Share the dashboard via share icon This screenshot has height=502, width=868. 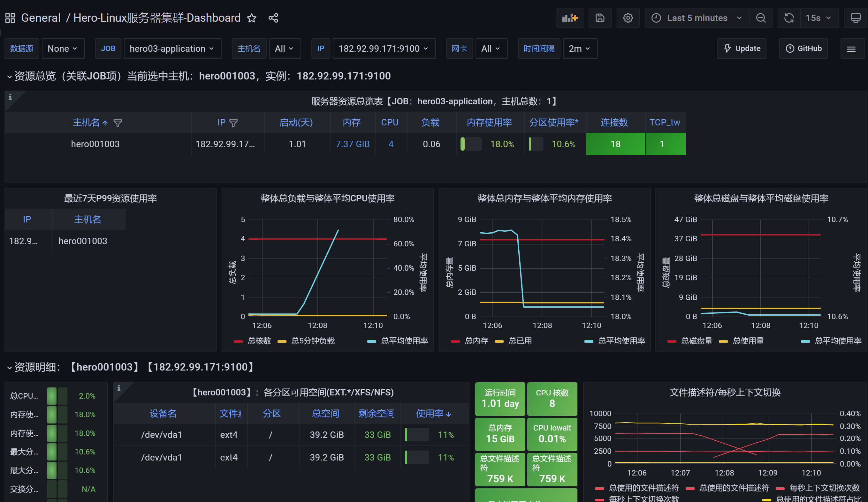(273, 18)
